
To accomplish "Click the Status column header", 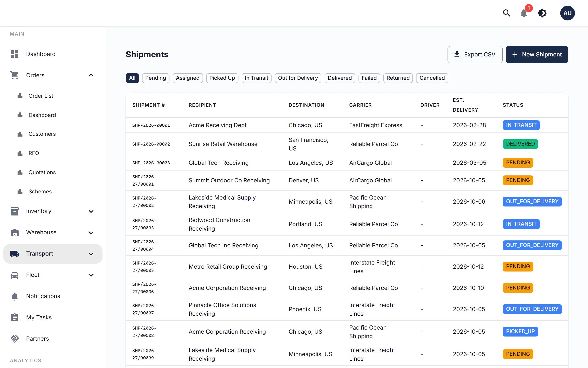I will pos(513,105).
